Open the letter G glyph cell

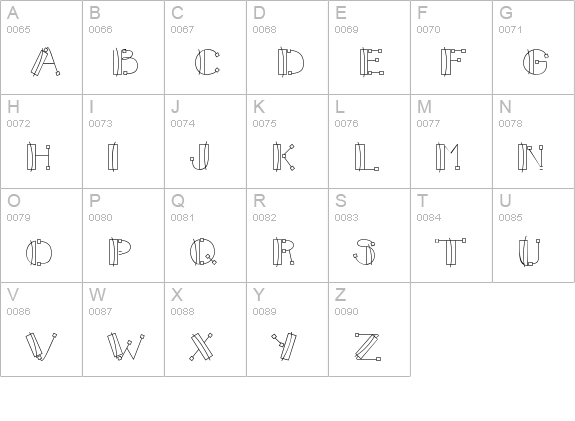tap(534, 47)
